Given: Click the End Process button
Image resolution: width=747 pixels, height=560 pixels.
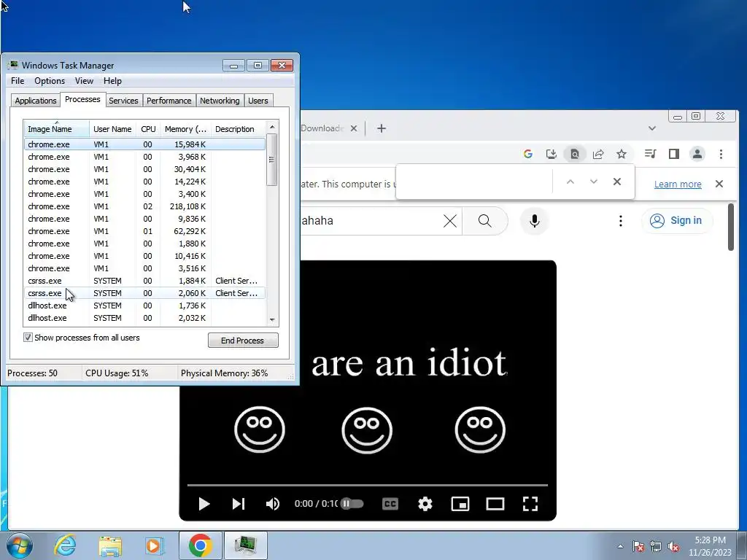Looking at the screenshot, I should point(243,340).
